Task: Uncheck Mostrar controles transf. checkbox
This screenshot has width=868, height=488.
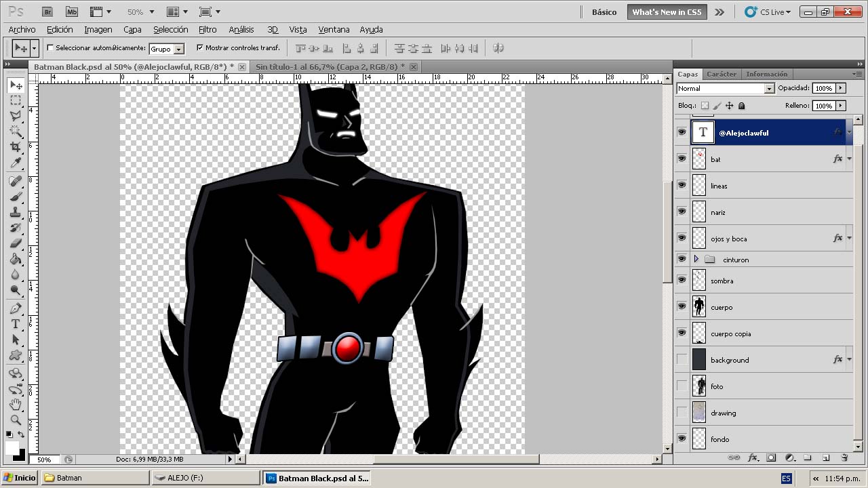Action: pyautogui.click(x=199, y=48)
